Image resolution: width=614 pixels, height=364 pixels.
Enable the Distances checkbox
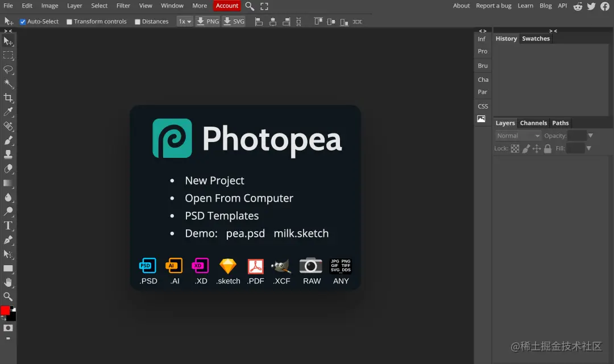click(x=138, y=22)
